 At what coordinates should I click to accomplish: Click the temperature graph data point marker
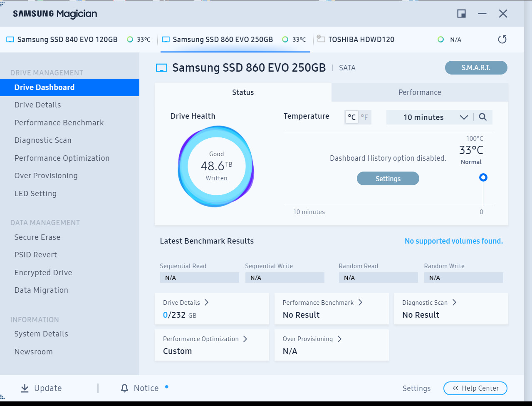[483, 177]
